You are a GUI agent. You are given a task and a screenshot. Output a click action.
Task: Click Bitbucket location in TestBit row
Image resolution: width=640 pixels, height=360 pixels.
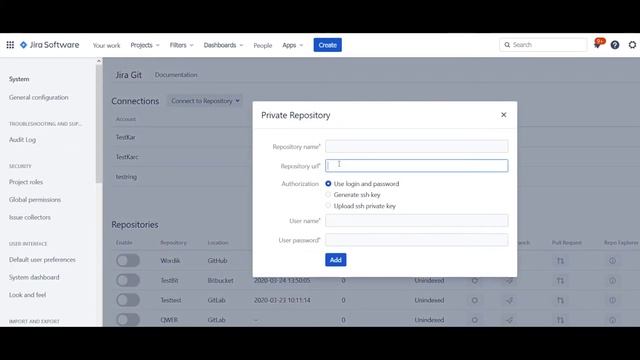tap(220, 280)
